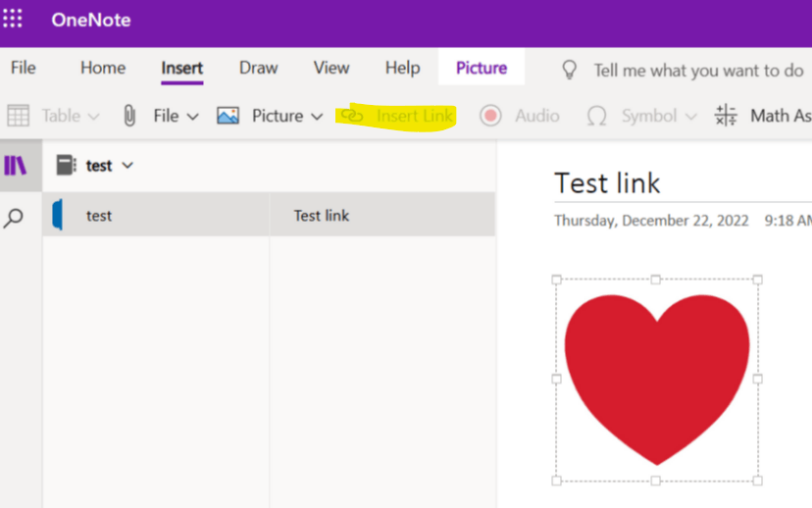
Task: Click the top-left resize handle of heart image
Action: [x=557, y=279]
